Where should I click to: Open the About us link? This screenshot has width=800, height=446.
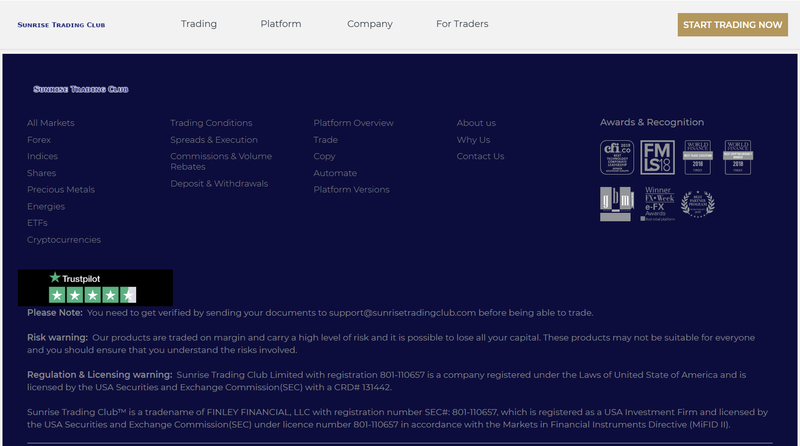(476, 123)
